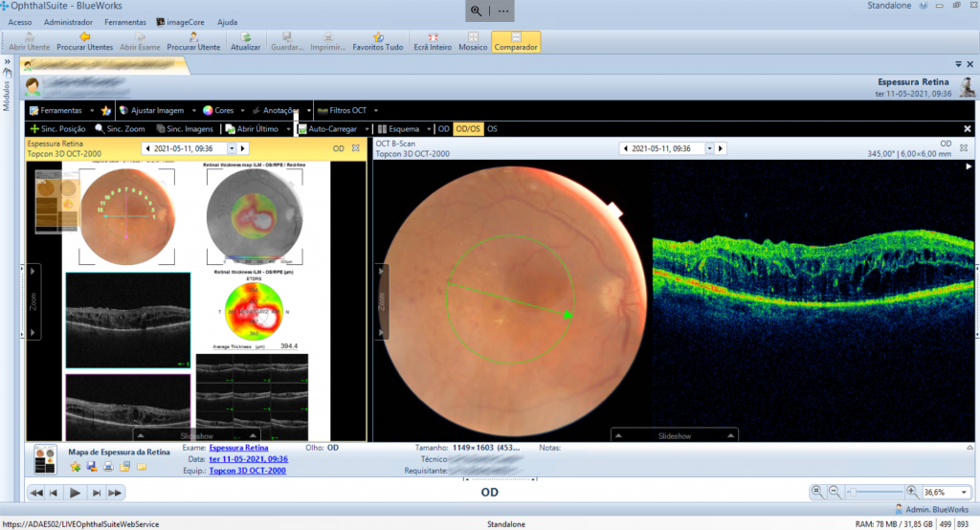Select the Mosaico layout icon

(x=472, y=36)
